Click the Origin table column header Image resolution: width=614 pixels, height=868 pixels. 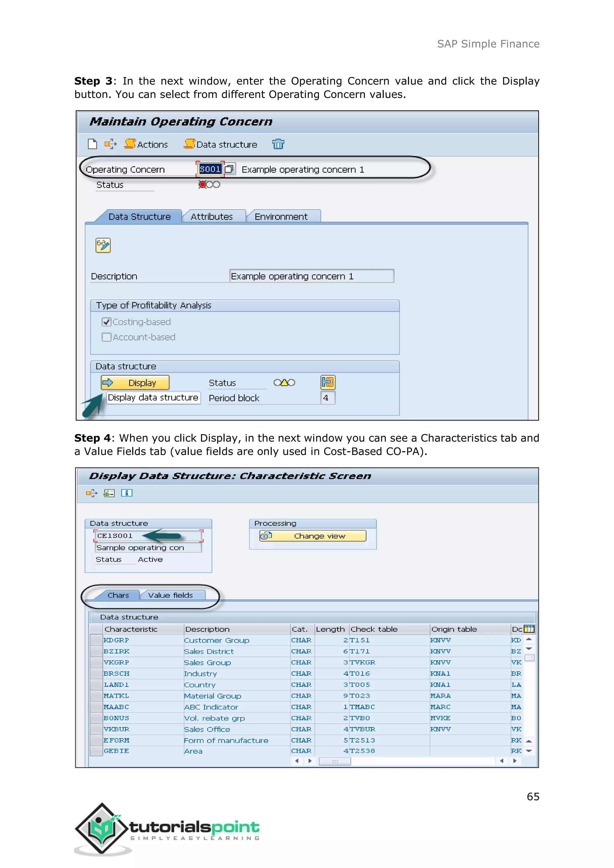tap(470, 629)
